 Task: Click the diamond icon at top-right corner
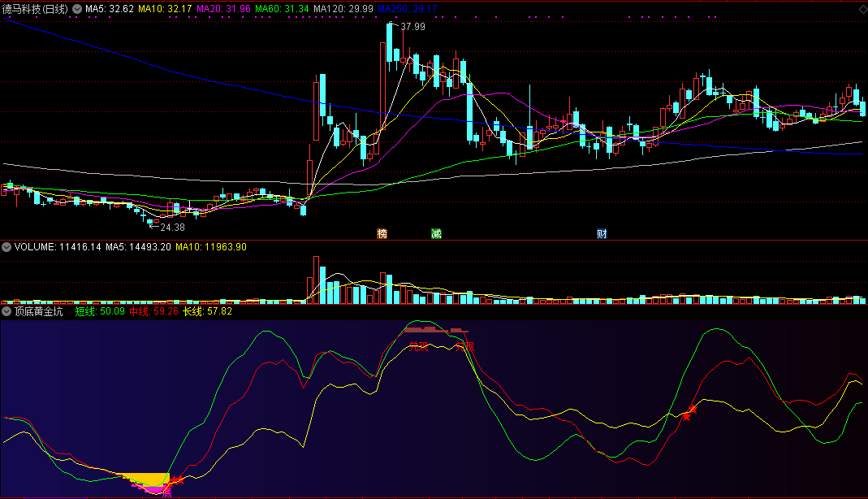point(862,9)
